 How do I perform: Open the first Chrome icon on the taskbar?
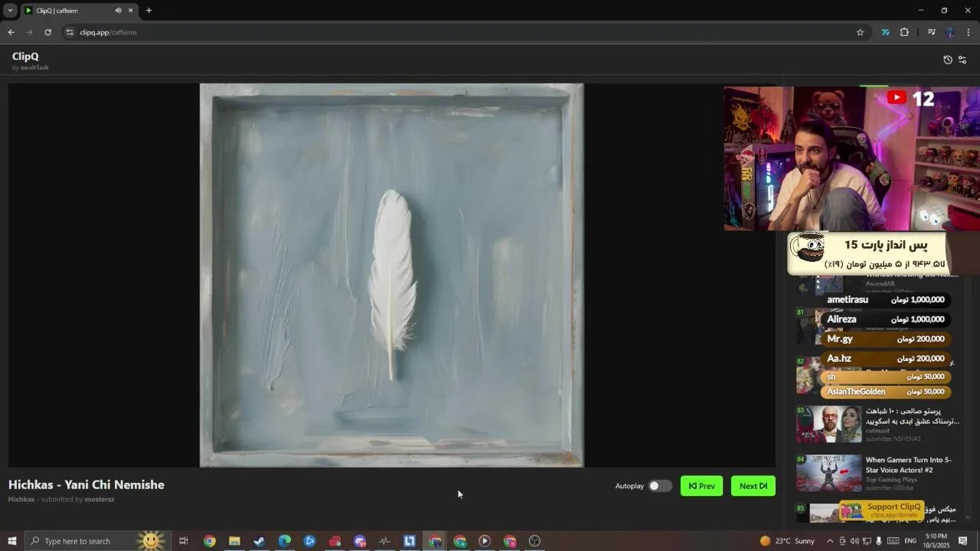[x=209, y=541]
